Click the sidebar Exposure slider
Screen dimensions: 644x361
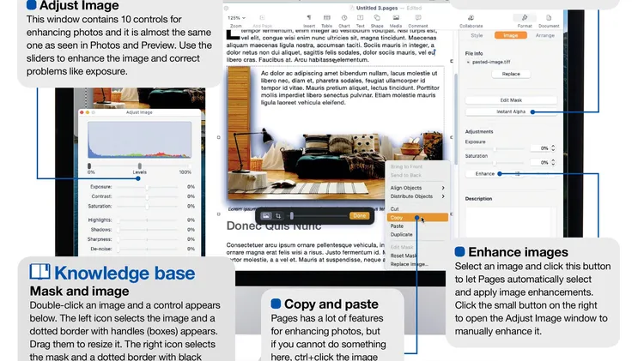(495, 149)
